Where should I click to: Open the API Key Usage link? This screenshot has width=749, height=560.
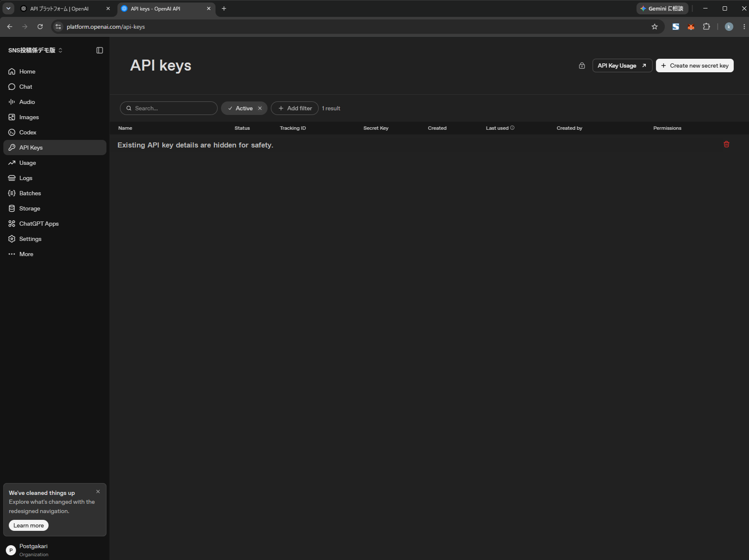point(622,66)
